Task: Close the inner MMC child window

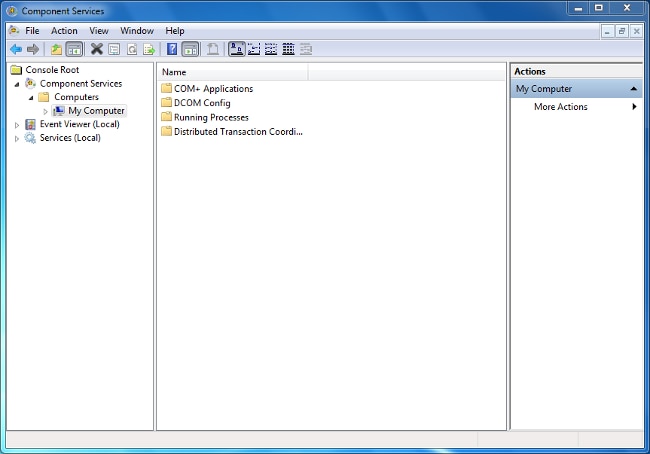Action: point(636,32)
